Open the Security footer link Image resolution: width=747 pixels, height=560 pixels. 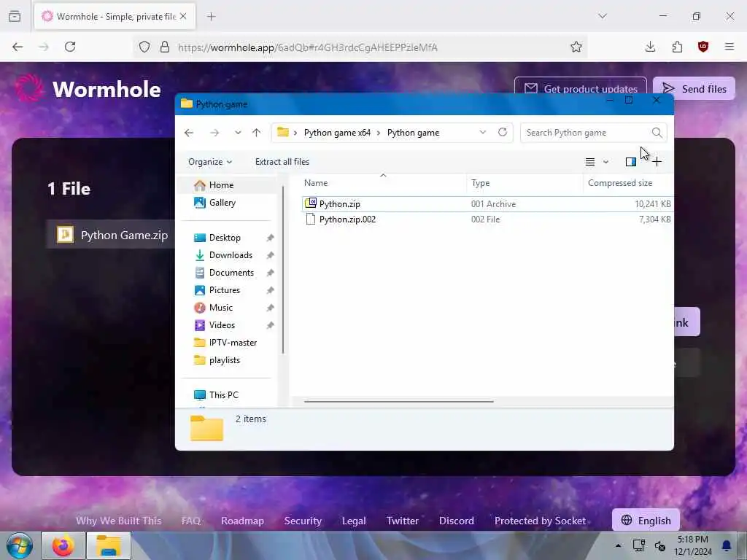(303, 521)
